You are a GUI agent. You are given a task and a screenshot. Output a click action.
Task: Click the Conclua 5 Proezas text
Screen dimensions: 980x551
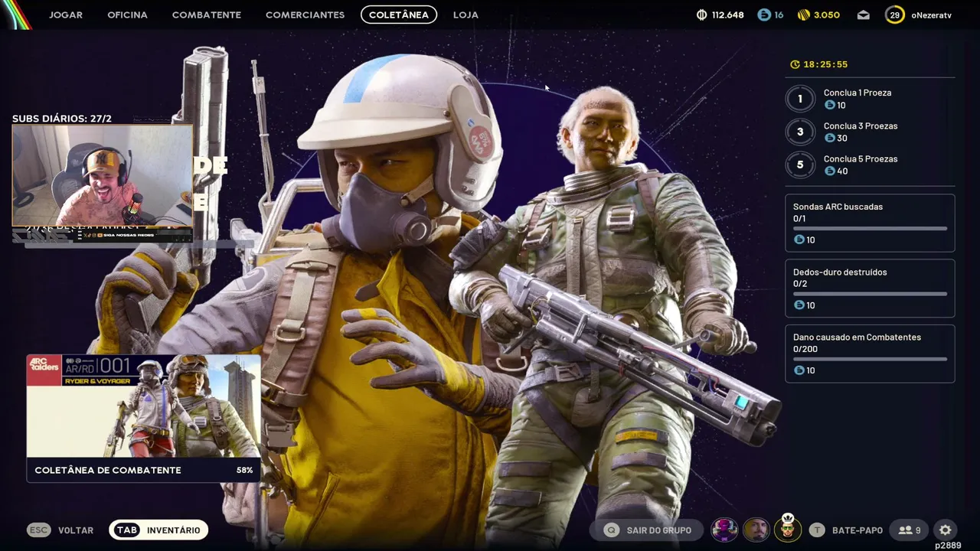pyautogui.click(x=861, y=158)
